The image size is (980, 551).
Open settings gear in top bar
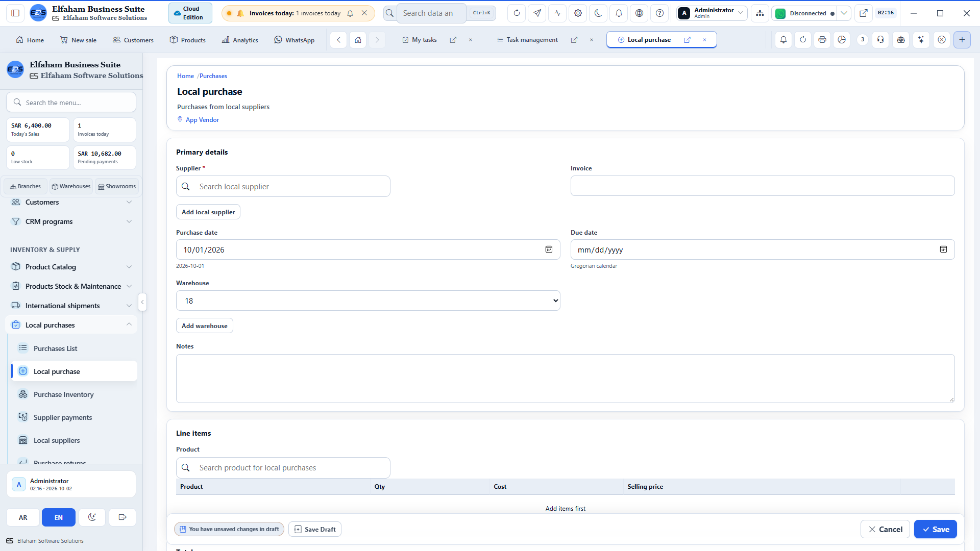click(x=578, y=13)
